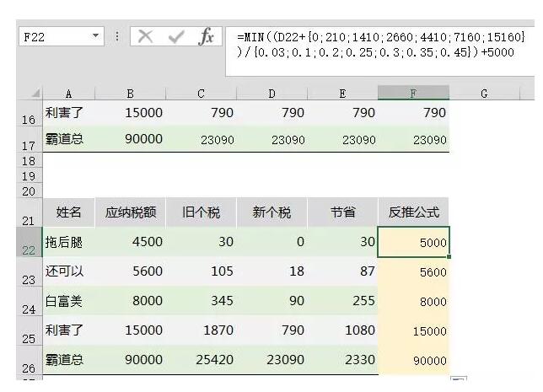The height and width of the screenshot is (392, 543).
Task: Click cell 255 in row 24
Action: pyautogui.click(x=342, y=301)
